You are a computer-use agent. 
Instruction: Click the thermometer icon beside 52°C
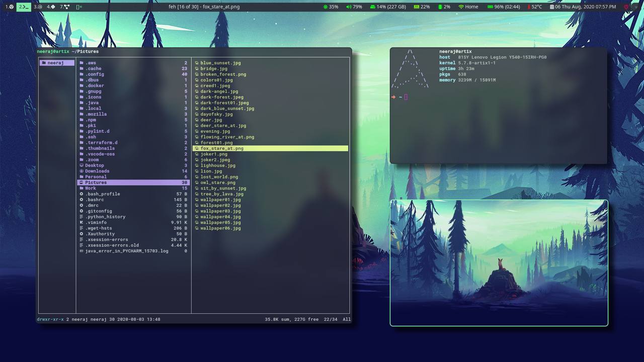click(528, 7)
